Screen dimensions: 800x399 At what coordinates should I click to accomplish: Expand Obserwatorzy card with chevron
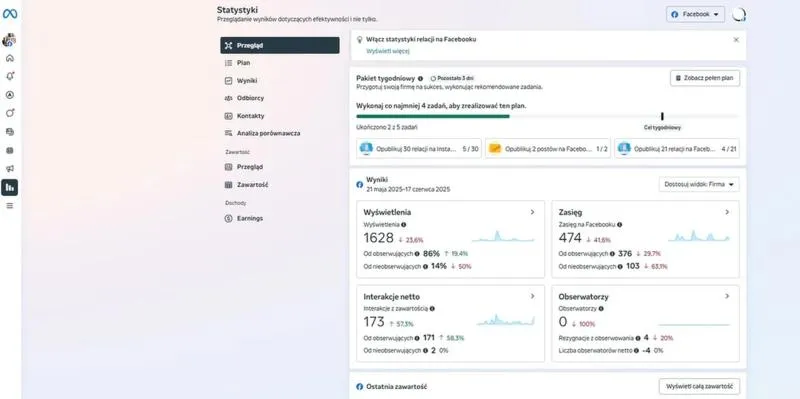[727, 296]
